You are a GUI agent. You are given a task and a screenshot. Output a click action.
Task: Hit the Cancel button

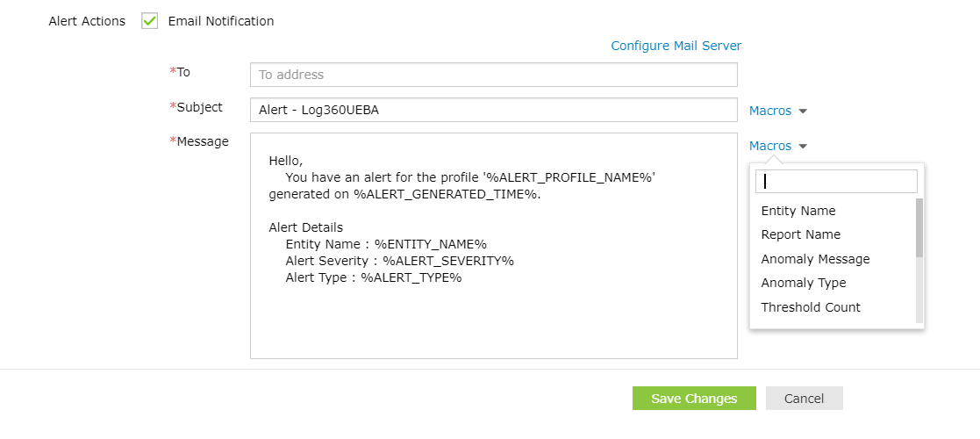(804, 399)
